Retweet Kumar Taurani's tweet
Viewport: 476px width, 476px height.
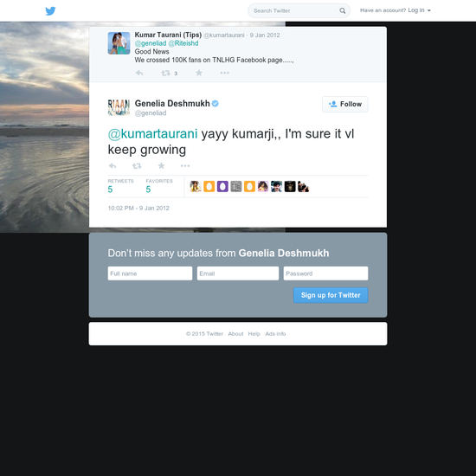tap(166, 73)
